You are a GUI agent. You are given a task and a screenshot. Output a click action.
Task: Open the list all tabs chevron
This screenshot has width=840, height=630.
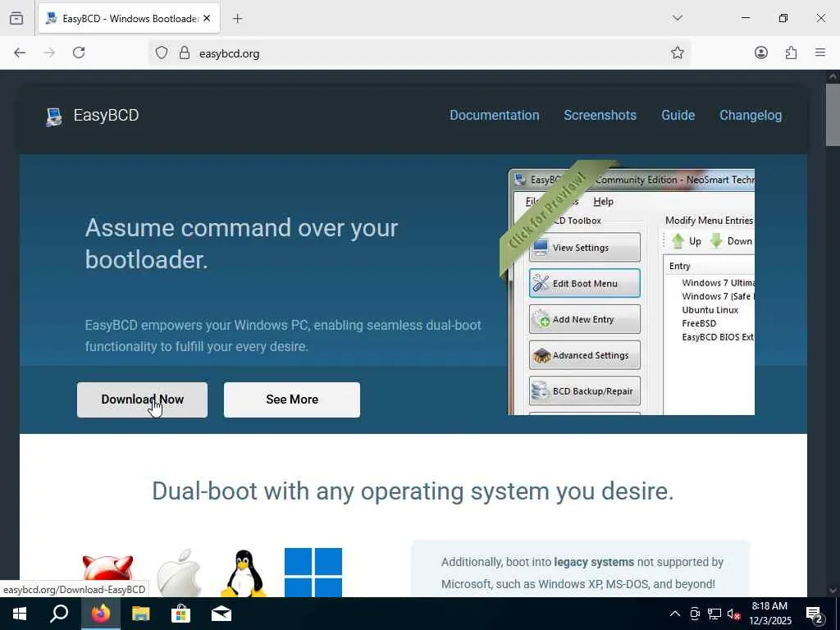pyautogui.click(x=677, y=18)
